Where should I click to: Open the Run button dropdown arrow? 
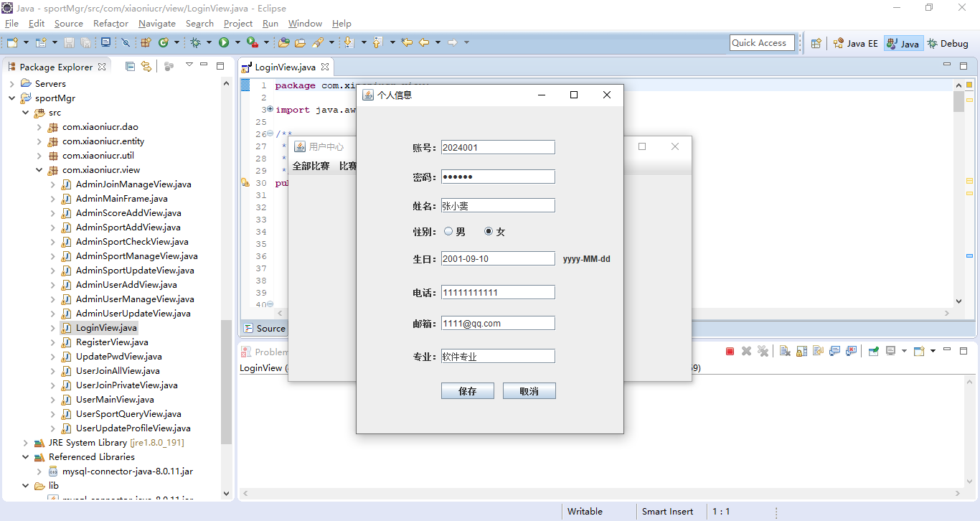pyautogui.click(x=237, y=43)
